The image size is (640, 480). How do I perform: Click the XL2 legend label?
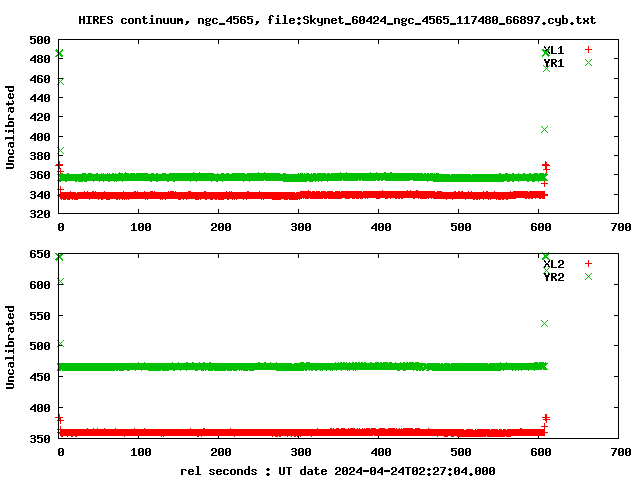[x=554, y=264]
